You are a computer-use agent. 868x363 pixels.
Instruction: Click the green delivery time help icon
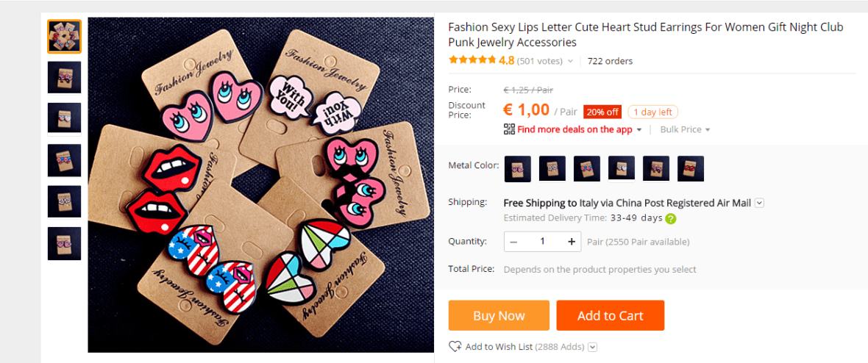pos(670,218)
